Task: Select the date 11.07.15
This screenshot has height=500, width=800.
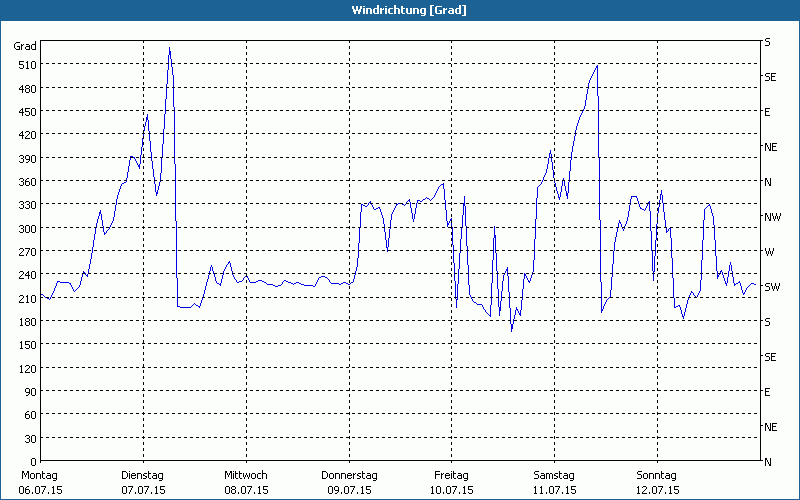Action: pos(555,490)
